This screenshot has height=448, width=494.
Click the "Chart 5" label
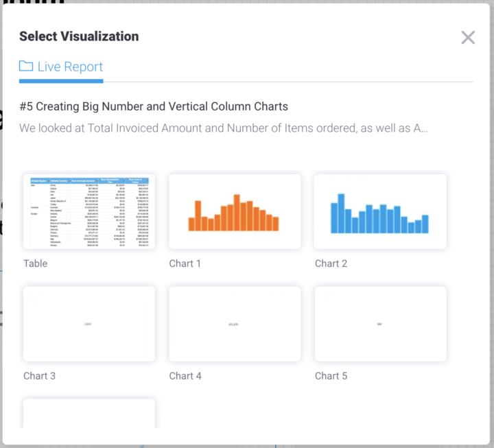(x=331, y=376)
